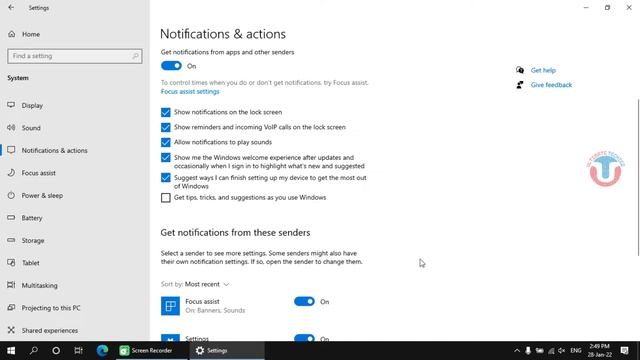Click the muted volume tray icon
640x360 pixels.
click(x=562, y=351)
